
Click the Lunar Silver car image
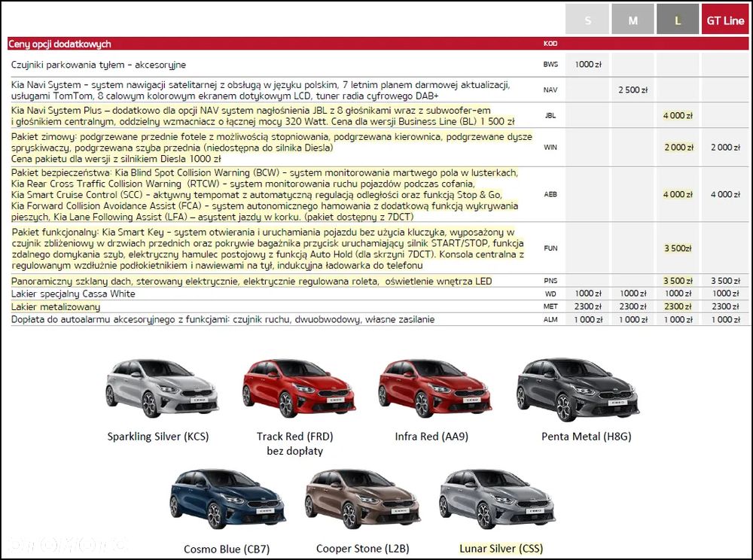(498, 499)
